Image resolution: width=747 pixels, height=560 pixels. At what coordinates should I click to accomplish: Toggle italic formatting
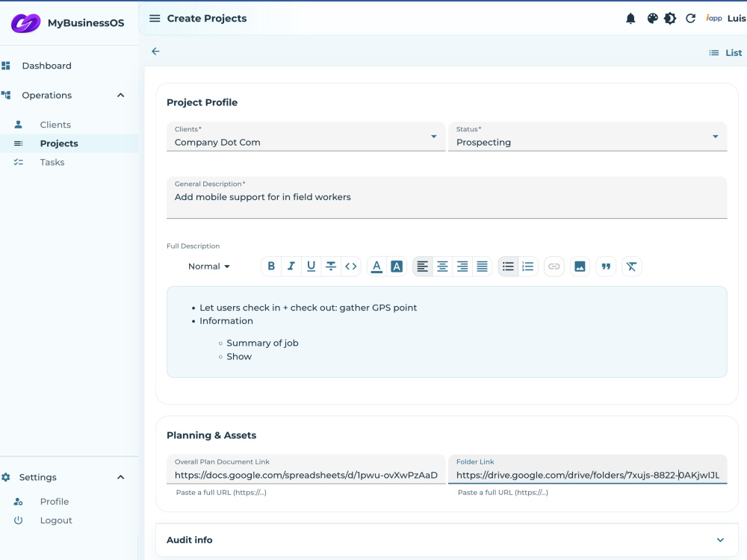point(291,267)
